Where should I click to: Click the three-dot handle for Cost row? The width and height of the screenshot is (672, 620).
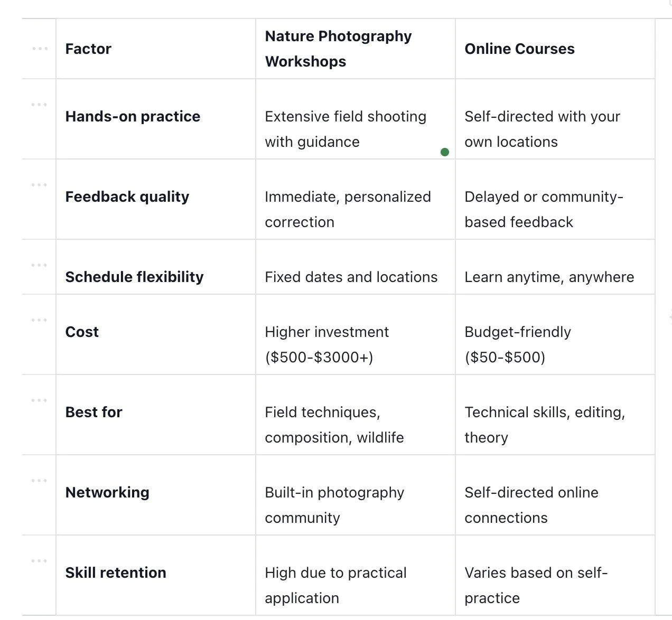coord(39,320)
